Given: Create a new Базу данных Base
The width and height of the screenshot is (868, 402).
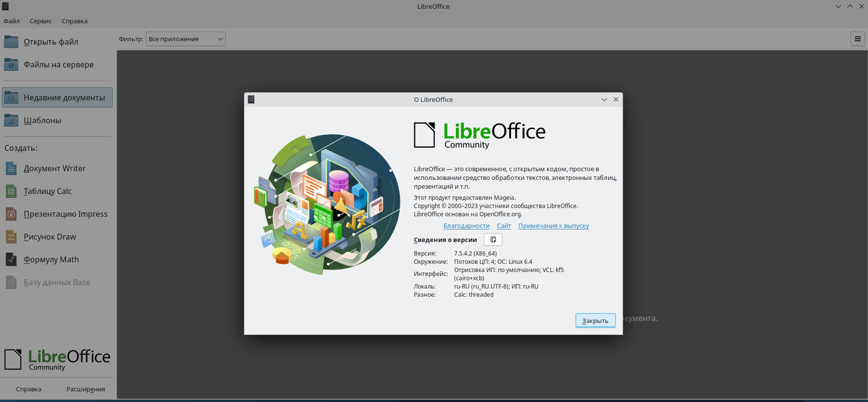Looking at the screenshot, I should 57,282.
